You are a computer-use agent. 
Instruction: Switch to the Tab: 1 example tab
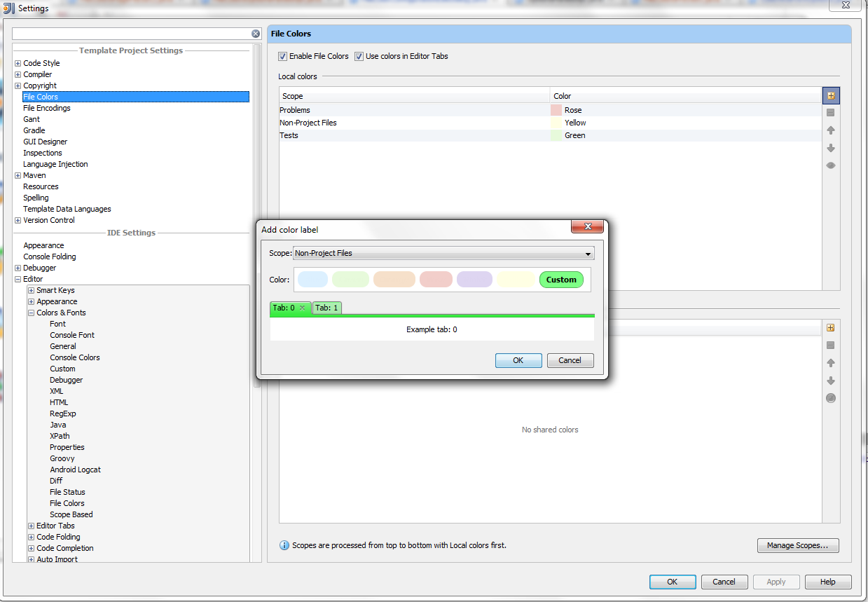click(x=326, y=308)
